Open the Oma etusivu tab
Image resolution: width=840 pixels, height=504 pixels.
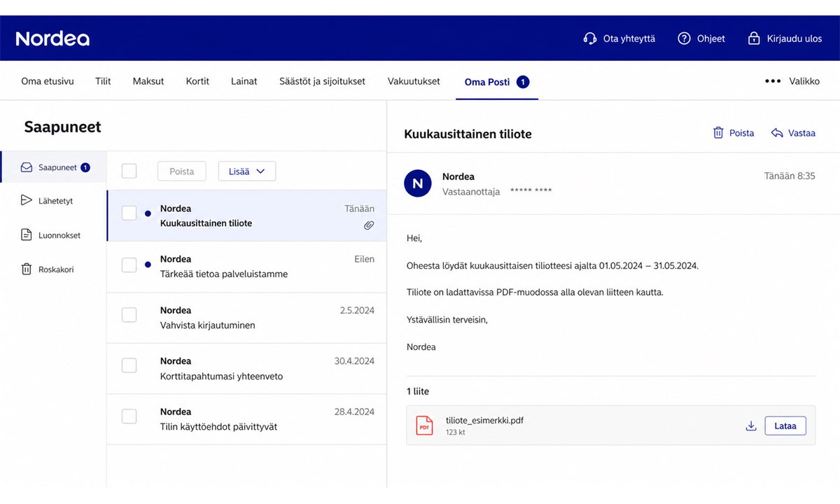point(48,81)
